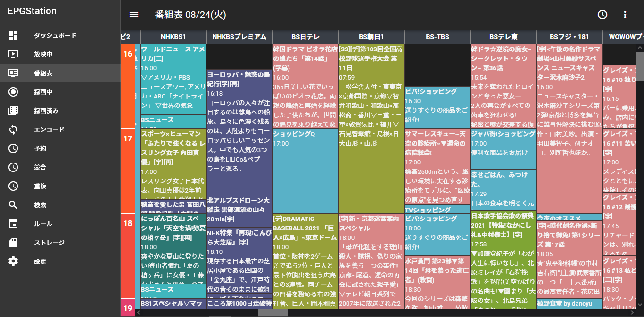Viewport: 644px width, 317px height.
Task: Open 韓ドラ 逆境の魔女 program
Action: [504, 86]
